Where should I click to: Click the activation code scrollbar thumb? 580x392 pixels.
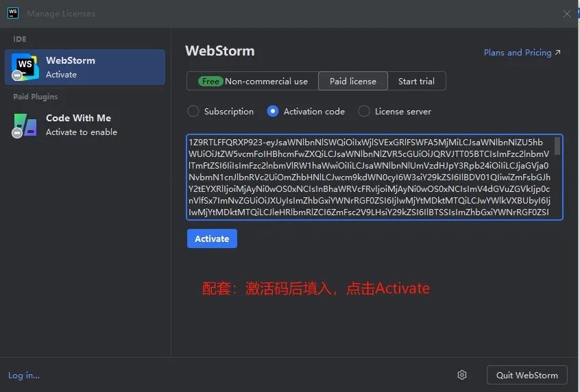click(x=557, y=146)
